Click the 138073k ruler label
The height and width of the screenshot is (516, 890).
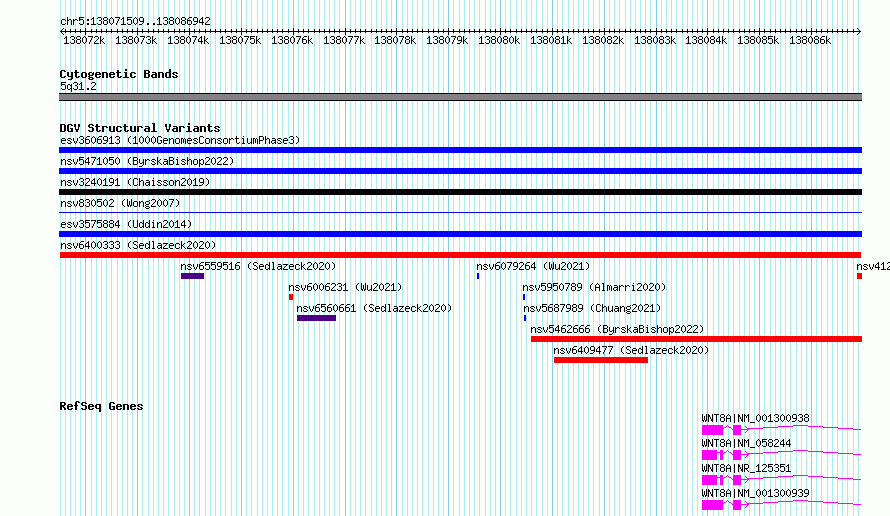point(136,40)
